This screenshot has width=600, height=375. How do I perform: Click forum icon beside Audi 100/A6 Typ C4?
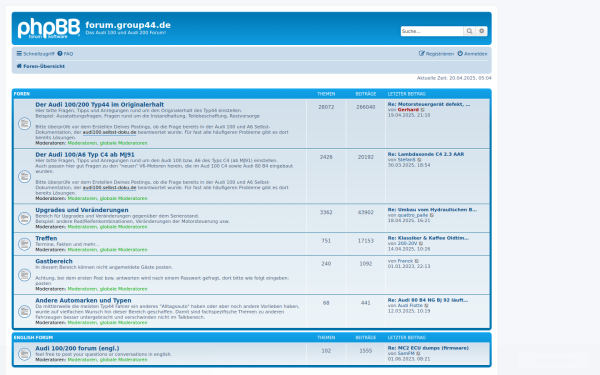point(24,176)
